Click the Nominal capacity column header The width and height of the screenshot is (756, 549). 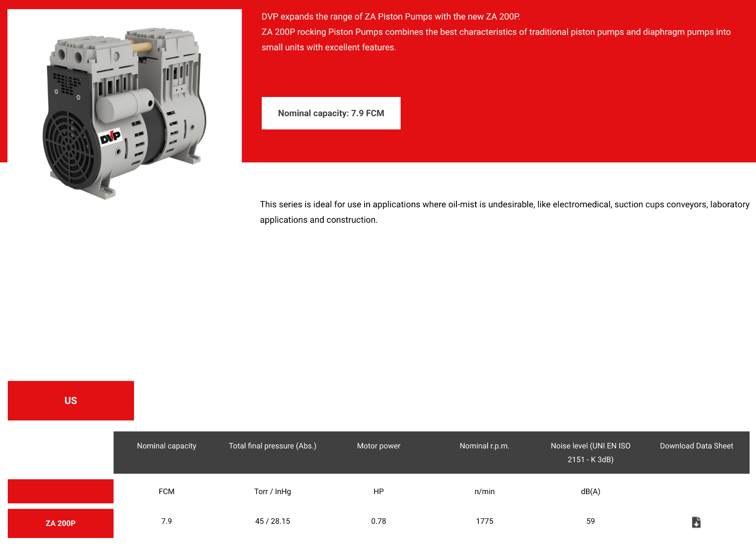[x=166, y=446]
